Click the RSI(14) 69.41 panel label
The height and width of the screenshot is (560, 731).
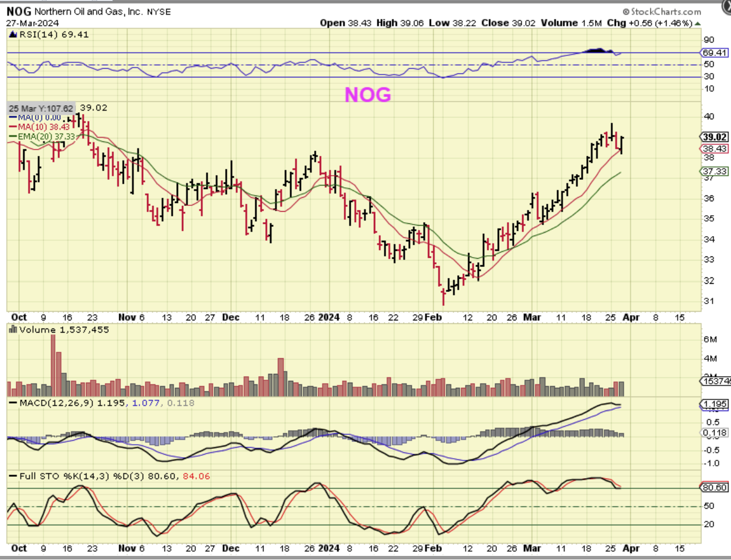coord(54,34)
